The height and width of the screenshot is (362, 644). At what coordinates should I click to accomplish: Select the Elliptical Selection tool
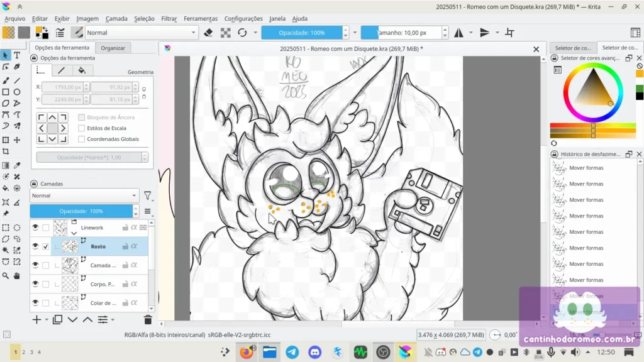pyautogui.click(x=17, y=228)
